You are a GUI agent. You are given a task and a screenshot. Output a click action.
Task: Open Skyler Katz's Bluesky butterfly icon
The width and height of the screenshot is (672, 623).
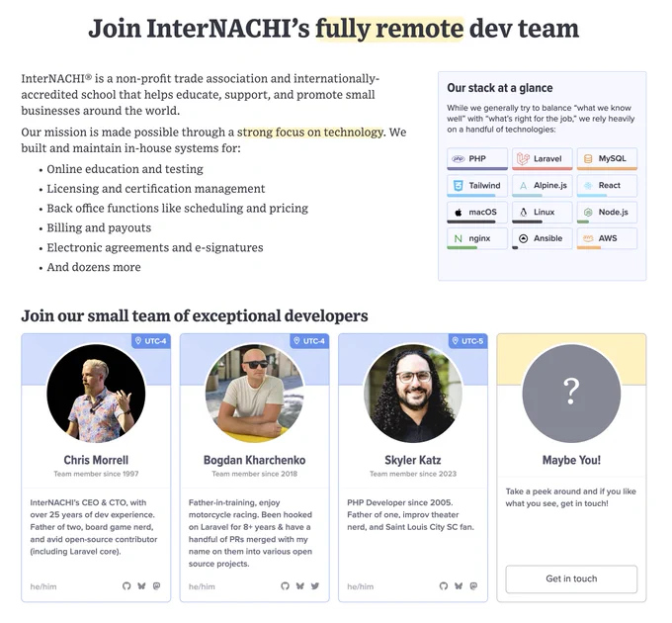[x=459, y=586]
